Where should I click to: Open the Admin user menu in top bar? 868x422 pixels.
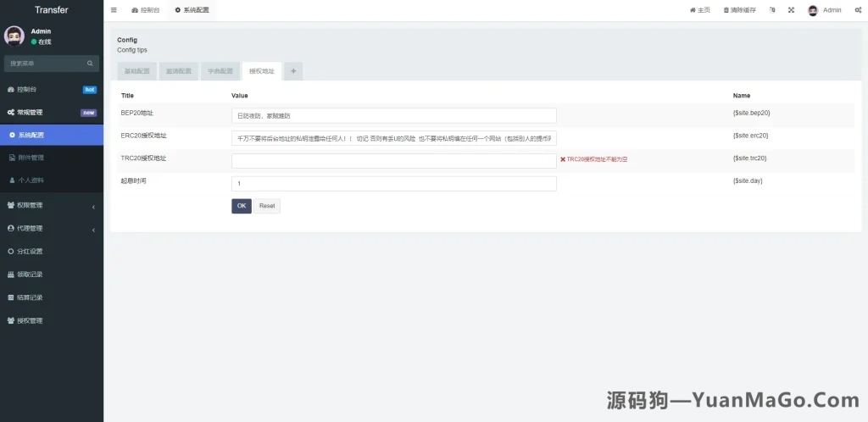(824, 10)
